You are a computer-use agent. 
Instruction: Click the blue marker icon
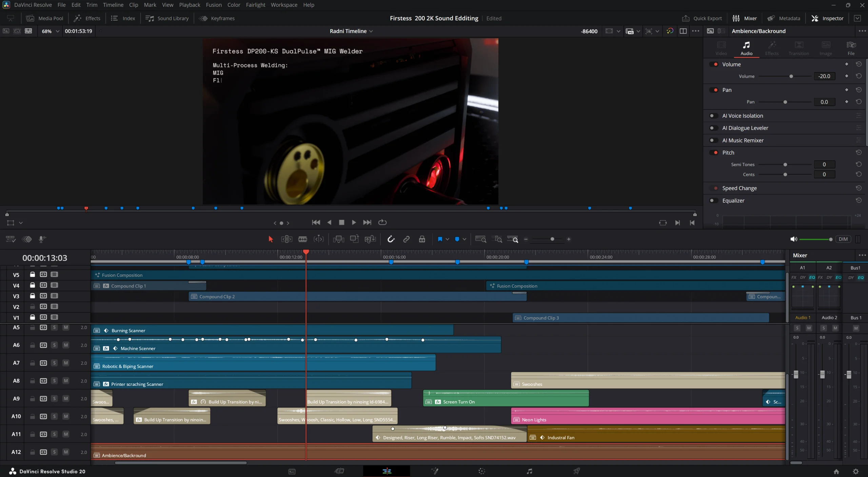click(457, 239)
